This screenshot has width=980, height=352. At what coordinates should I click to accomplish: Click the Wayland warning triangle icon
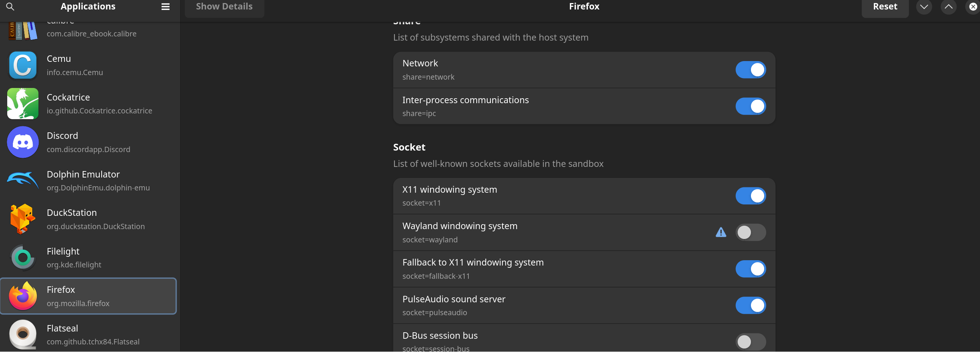[x=721, y=232]
